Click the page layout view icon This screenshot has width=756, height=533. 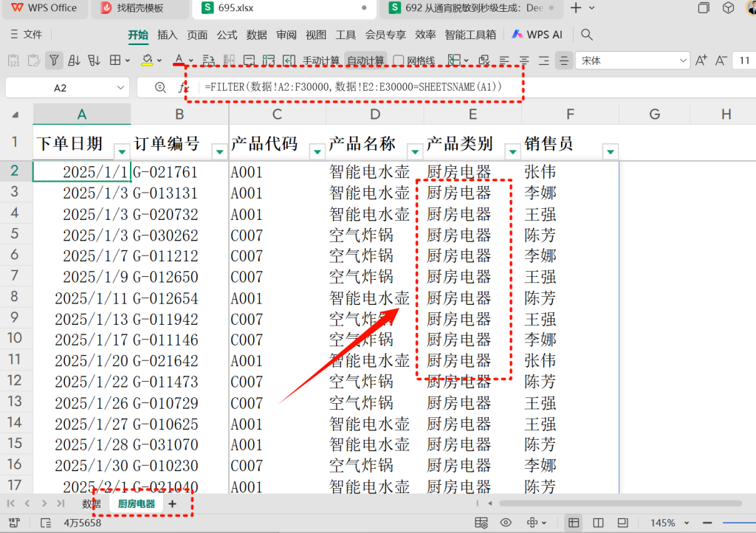coord(623,523)
